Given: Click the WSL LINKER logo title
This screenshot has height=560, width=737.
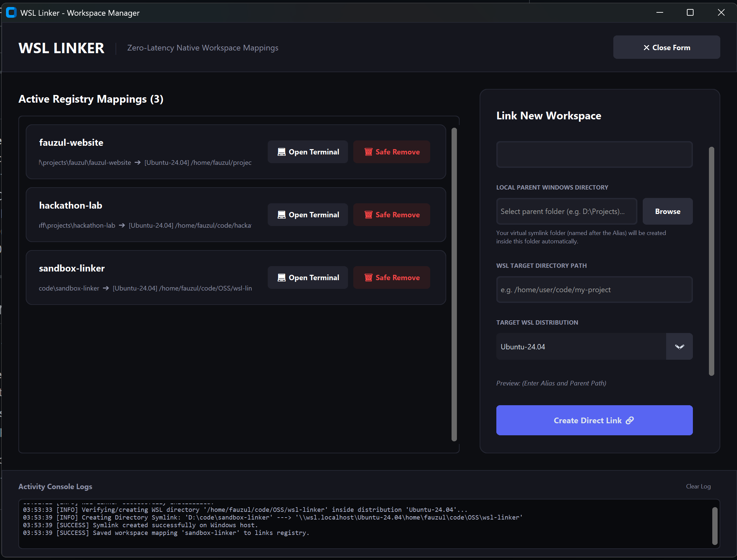Looking at the screenshot, I should pyautogui.click(x=62, y=48).
